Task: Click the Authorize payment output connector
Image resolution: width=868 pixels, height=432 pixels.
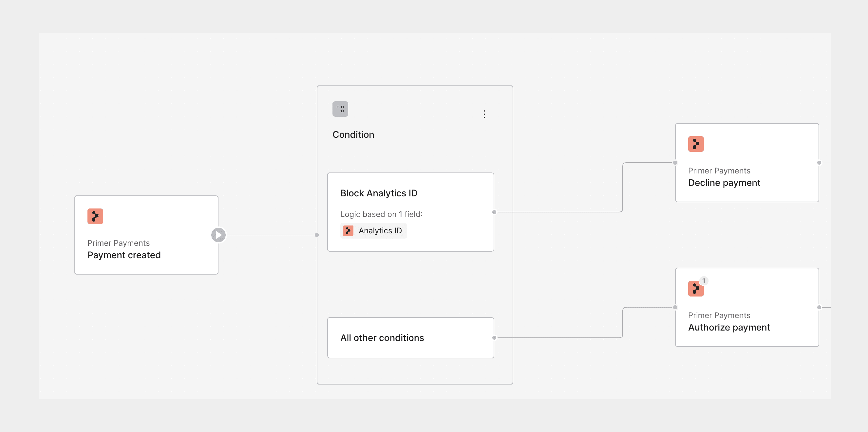Action: coord(819,307)
